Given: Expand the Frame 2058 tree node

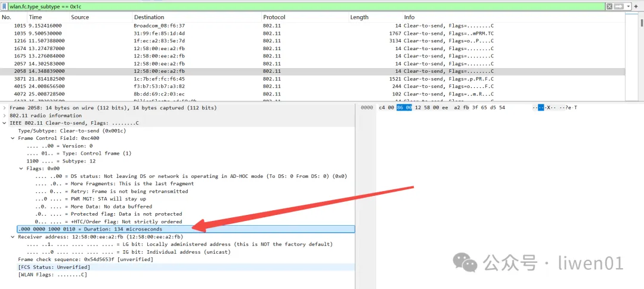Looking at the screenshot, I should 5,108.
